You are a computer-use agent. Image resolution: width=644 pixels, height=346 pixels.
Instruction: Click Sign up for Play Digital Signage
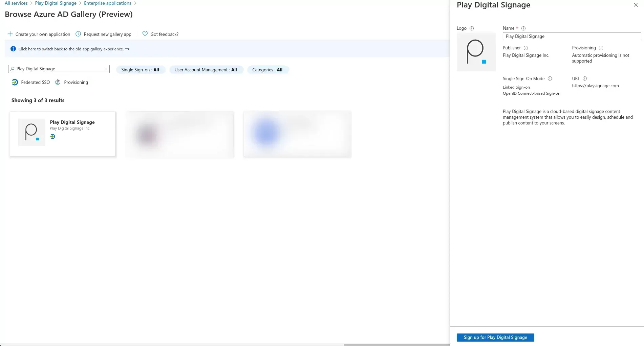click(x=495, y=337)
